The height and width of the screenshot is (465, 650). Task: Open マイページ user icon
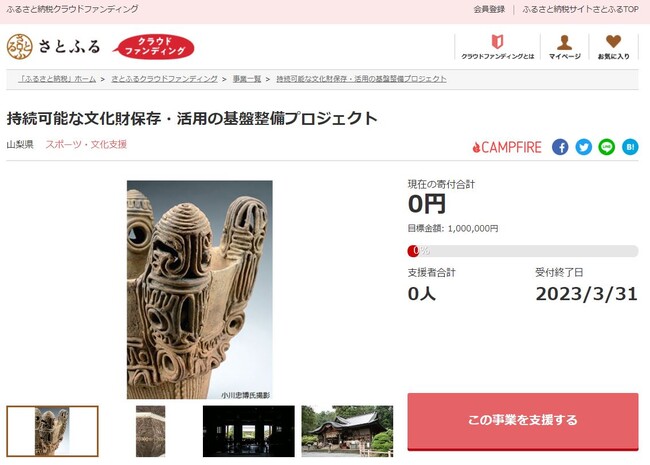coord(564,42)
